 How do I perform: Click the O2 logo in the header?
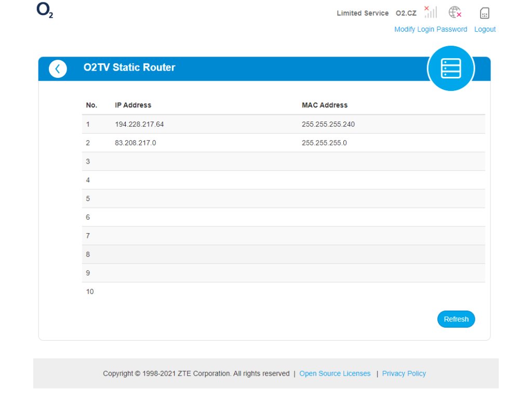coord(45,11)
